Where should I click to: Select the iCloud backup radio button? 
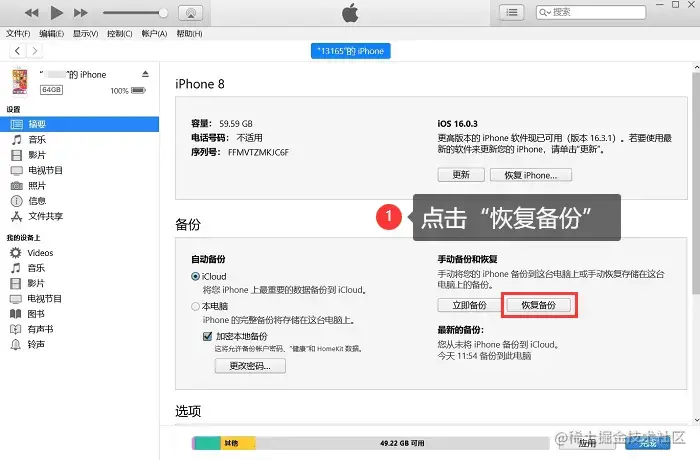[195, 276]
